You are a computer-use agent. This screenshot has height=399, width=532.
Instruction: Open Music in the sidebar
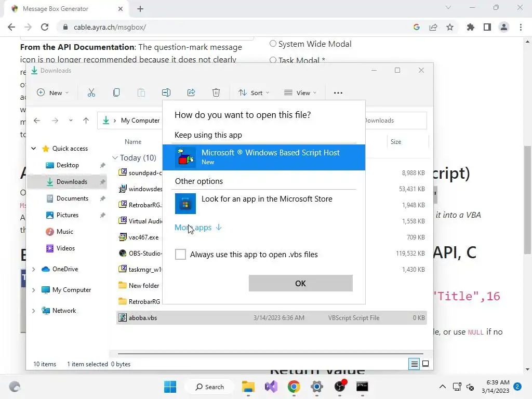click(67, 231)
